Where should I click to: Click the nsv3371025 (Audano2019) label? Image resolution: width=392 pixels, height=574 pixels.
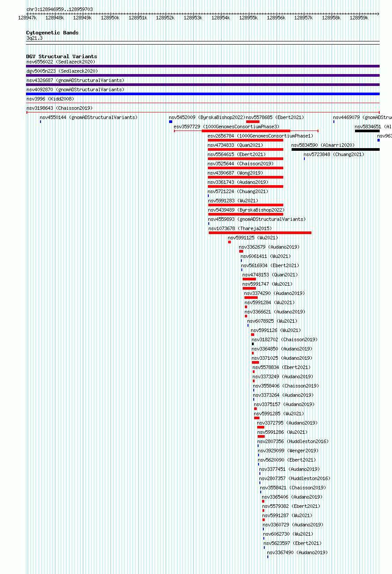pos(282,358)
